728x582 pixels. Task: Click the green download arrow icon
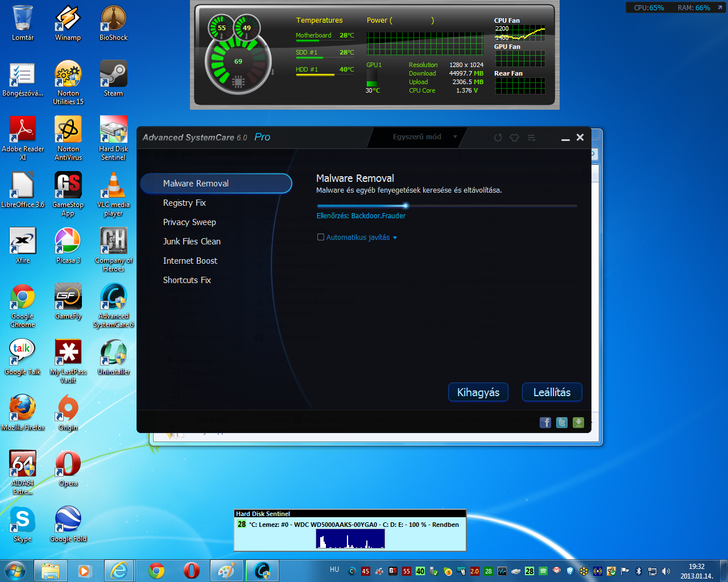[x=578, y=422]
